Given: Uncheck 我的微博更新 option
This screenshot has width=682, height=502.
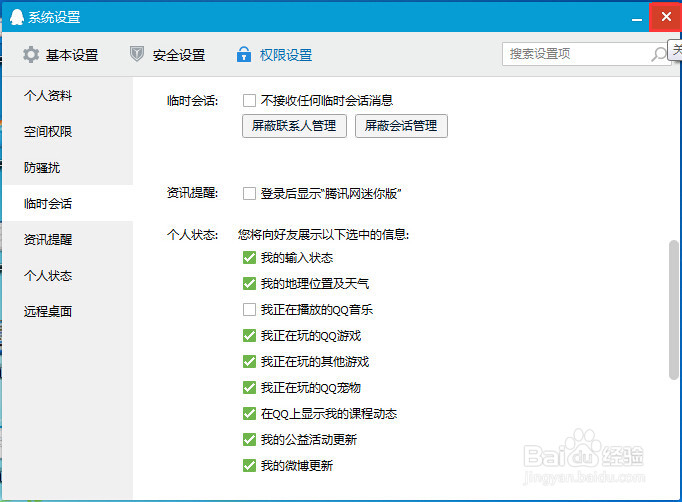Looking at the screenshot, I should pos(249,465).
